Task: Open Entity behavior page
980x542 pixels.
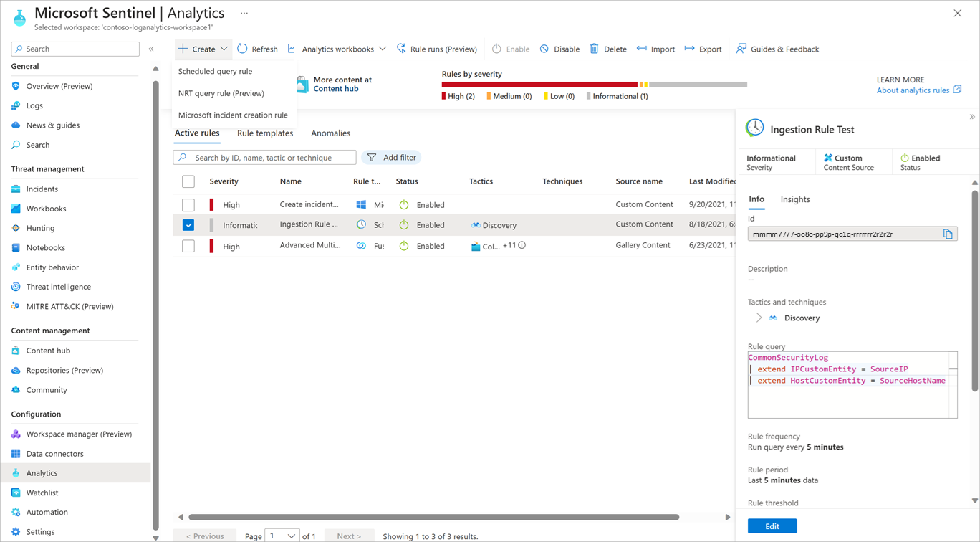Action: point(52,267)
